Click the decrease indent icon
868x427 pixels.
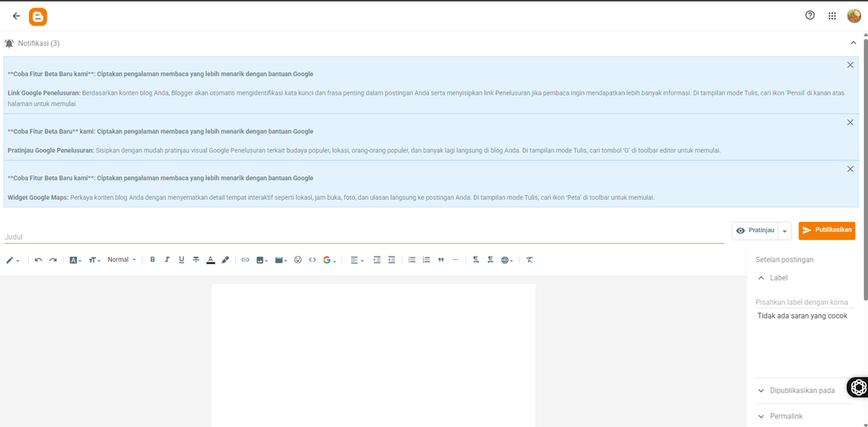[x=392, y=259]
